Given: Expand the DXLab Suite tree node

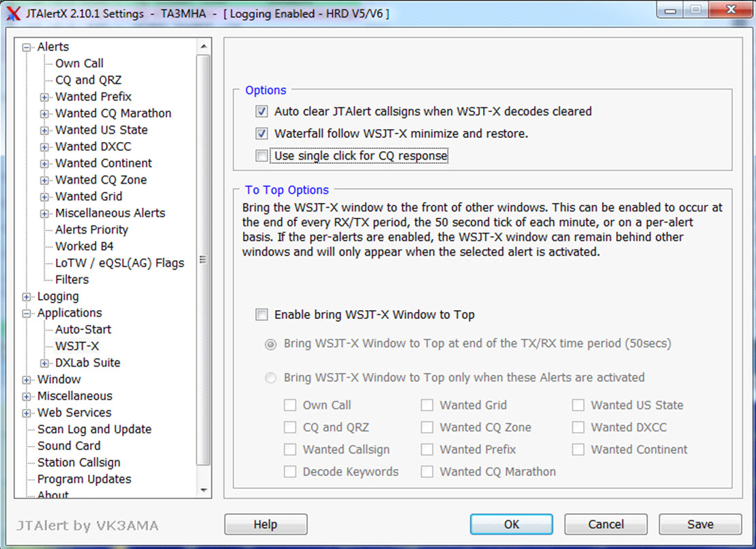Looking at the screenshot, I should click(44, 363).
